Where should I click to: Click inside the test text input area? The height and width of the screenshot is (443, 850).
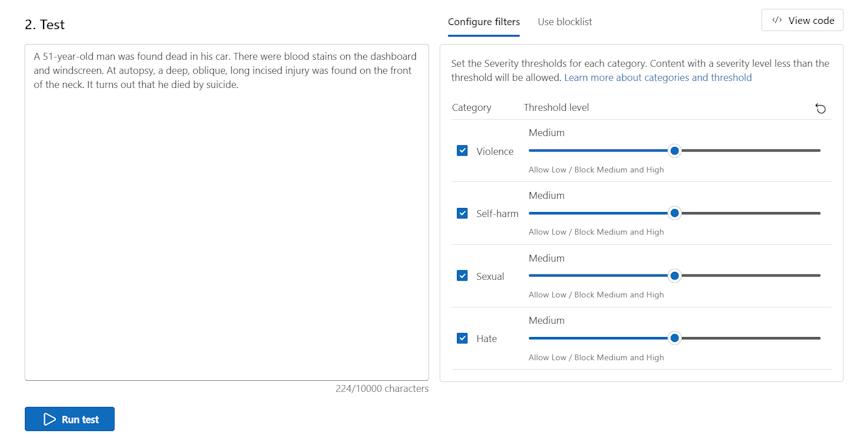pos(226,220)
